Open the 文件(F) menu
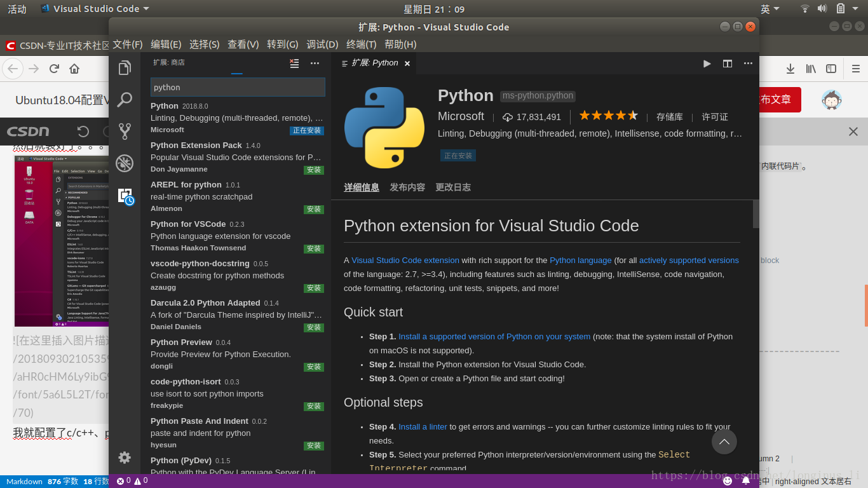The height and width of the screenshot is (488, 868). (x=128, y=44)
